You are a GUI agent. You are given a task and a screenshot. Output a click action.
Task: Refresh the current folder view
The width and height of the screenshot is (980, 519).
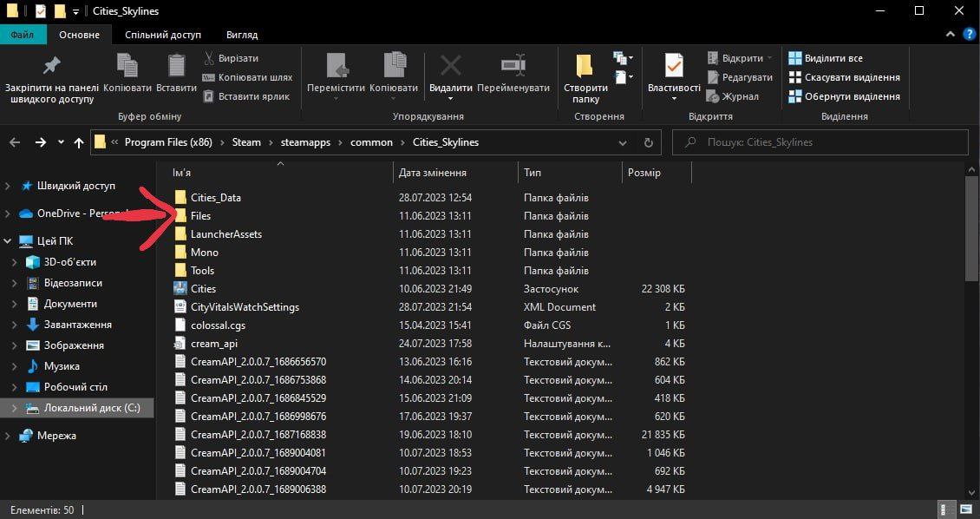pos(648,142)
